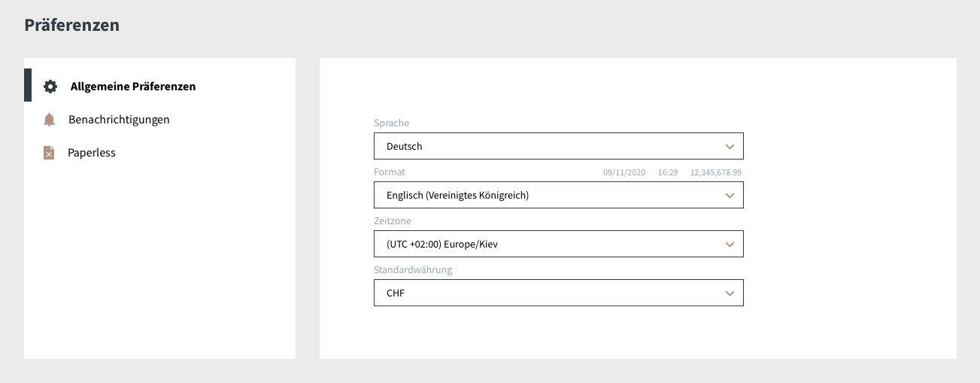Image resolution: width=980 pixels, height=383 pixels.
Task: Open the Zeitzone dropdown showing Europe/Kiev
Action: coord(558,244)
